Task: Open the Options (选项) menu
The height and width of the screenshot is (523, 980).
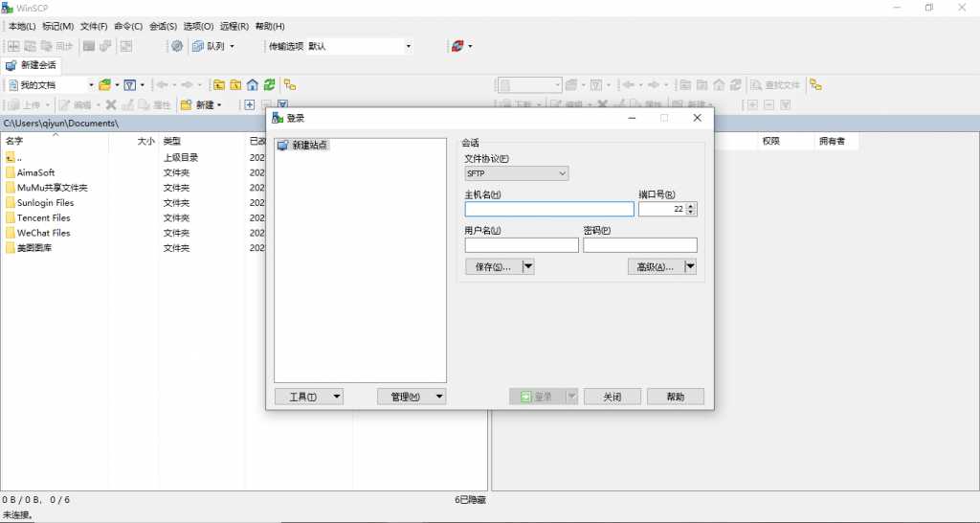Action: [x=198, y=26]
